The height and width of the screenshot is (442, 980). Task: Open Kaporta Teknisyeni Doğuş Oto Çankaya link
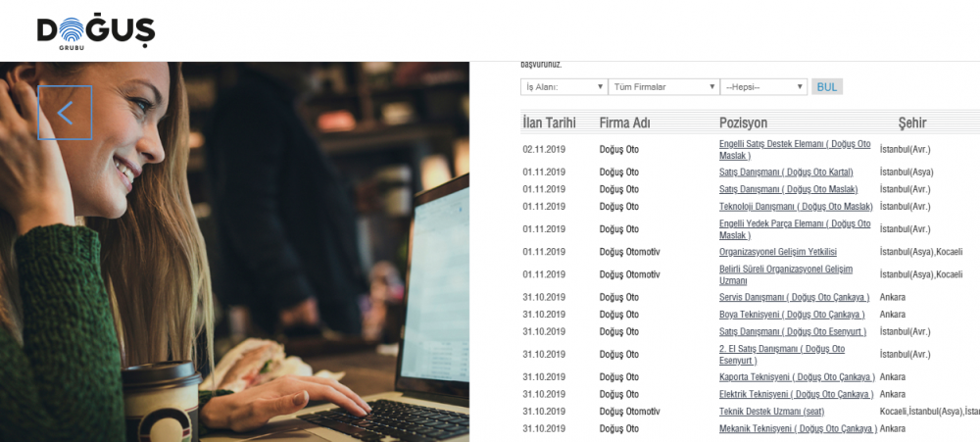pos(797,377)
